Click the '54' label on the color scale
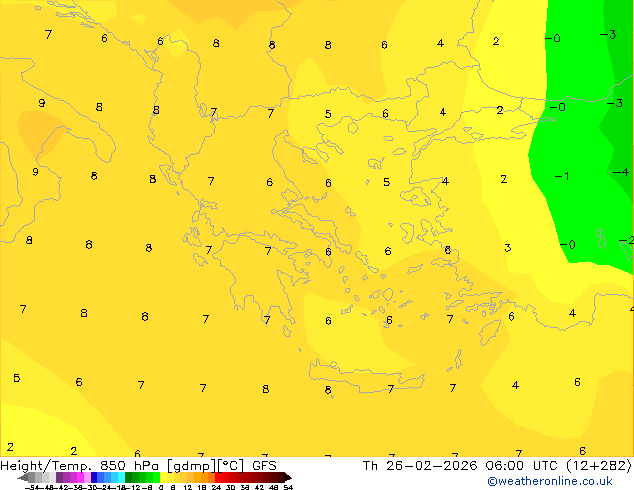The image size is (634, 490). pos(288,488)
